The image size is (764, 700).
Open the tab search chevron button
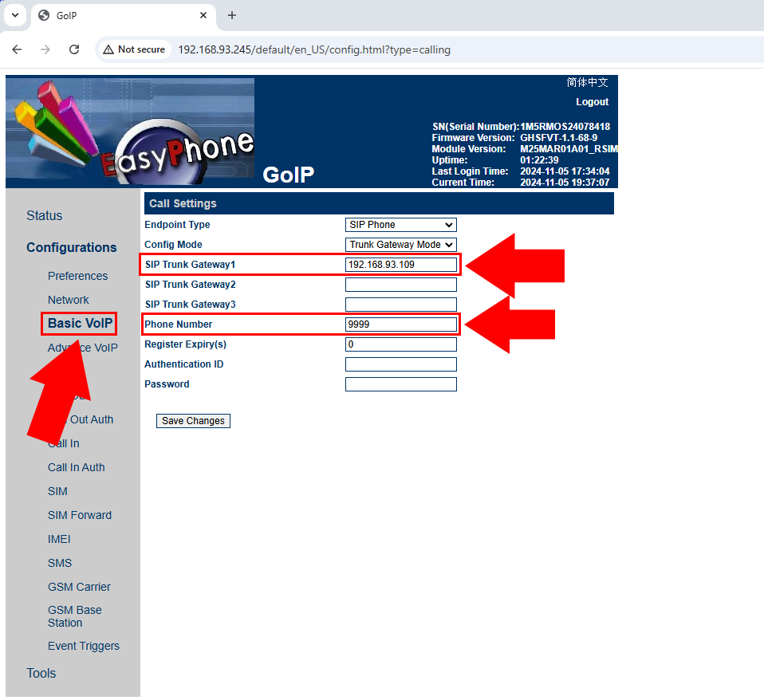tap(14, 15)
